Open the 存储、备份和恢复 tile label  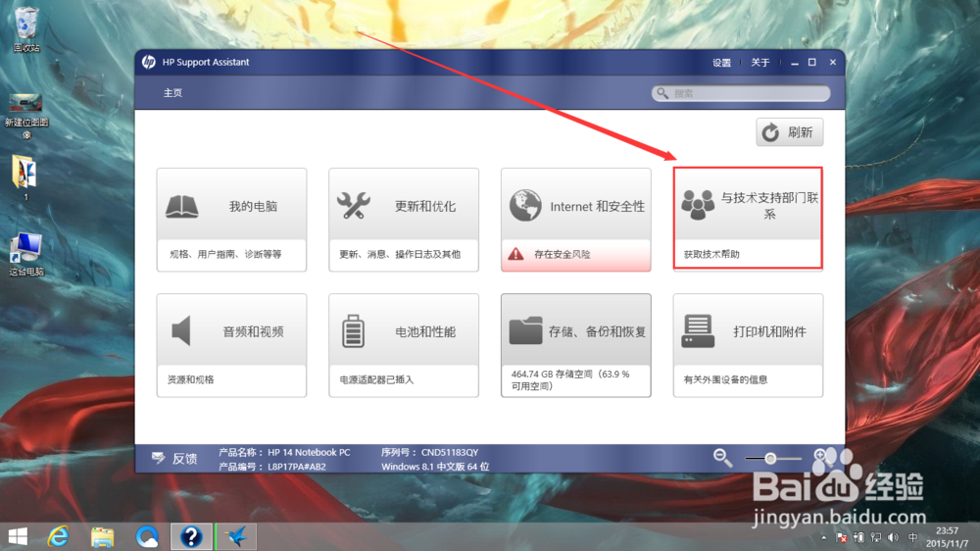pos(597,331)
